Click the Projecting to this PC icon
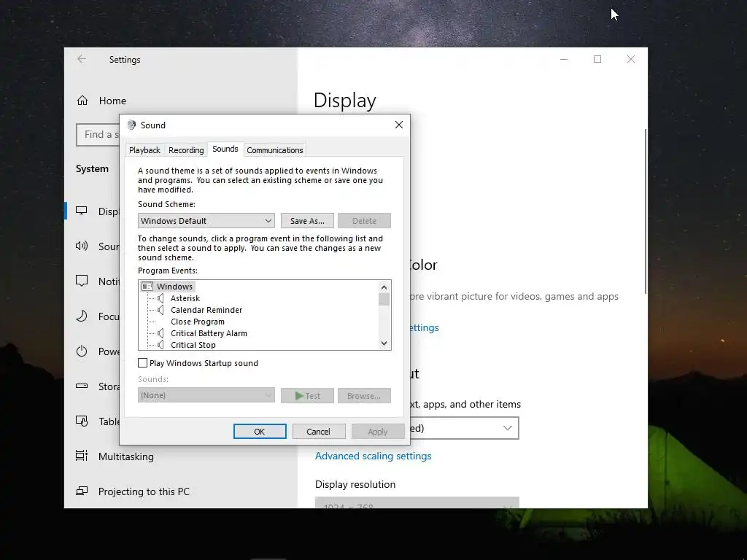The height and width of the screenshot is (560, 747). [x=82, y=491]
